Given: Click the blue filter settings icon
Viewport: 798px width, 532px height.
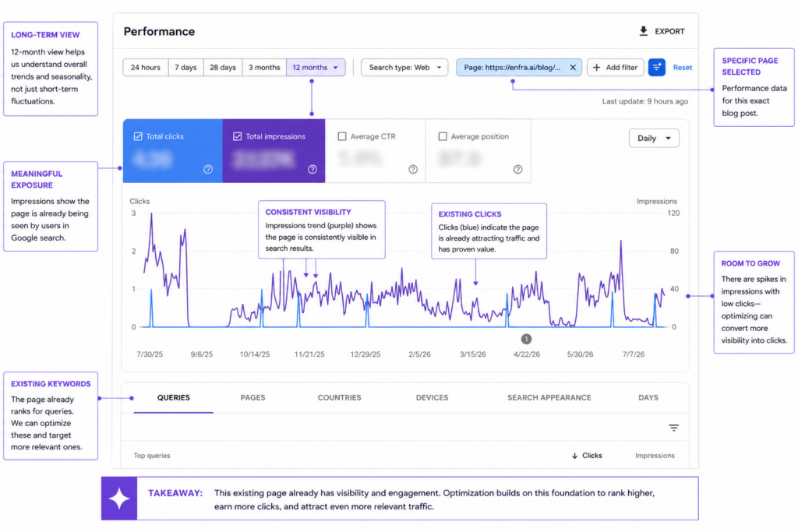Looking at the screenshot, I should pyautogui.click(x=656, y=67).
